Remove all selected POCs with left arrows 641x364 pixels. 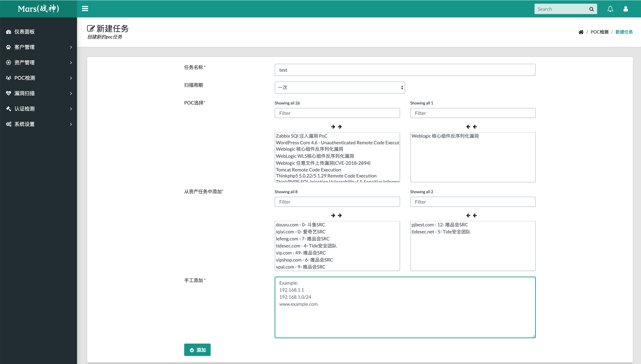(472, 127)
